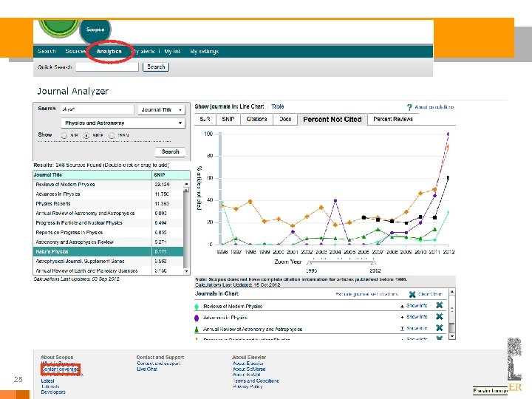Click the Zoom Year left slider handle
Screen dimensions: 532x399
(310, 262)
